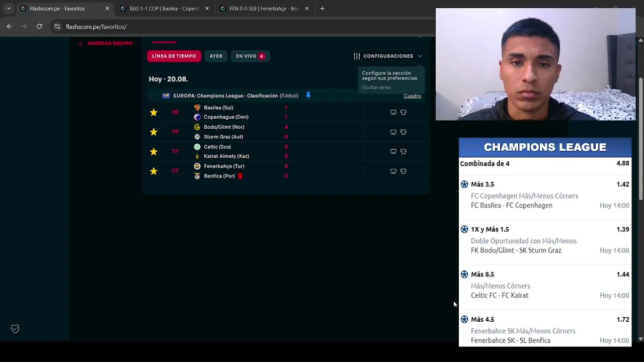Click the Hoy - 20.08. date heading
Viewport: 644px width, 362px height.
[x=169, y=79]
